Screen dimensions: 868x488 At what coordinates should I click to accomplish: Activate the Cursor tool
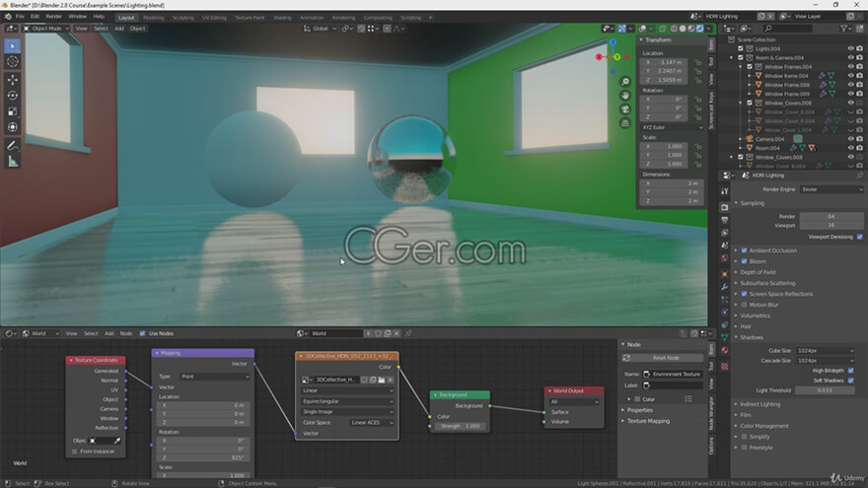coord(12,62)
